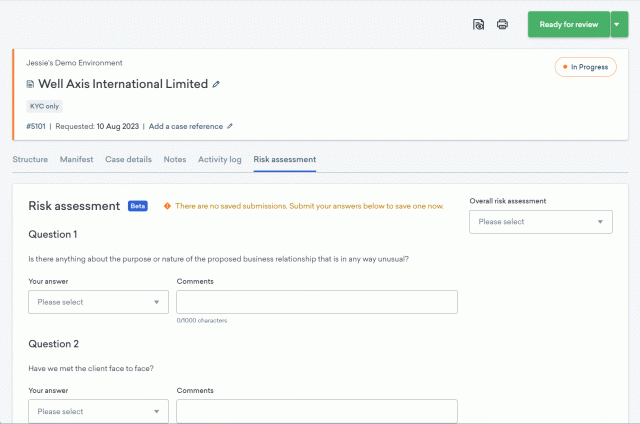Click the company building icon beside title

point(30,84)
